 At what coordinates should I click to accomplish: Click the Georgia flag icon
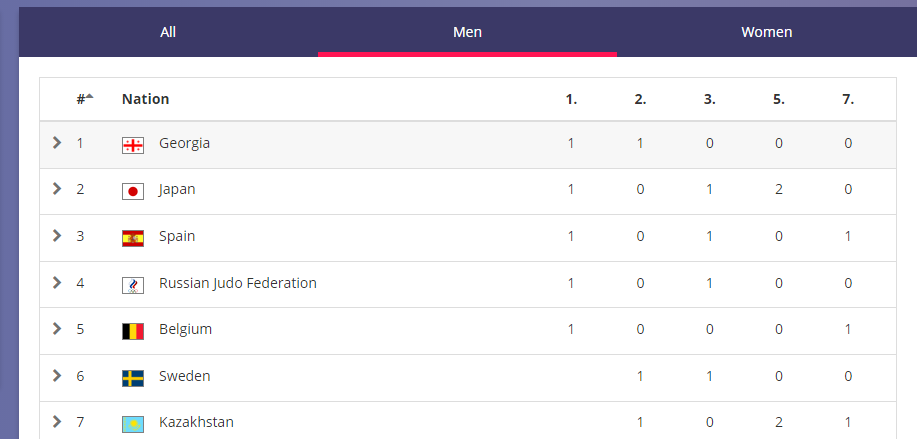(x=132, y=145)
